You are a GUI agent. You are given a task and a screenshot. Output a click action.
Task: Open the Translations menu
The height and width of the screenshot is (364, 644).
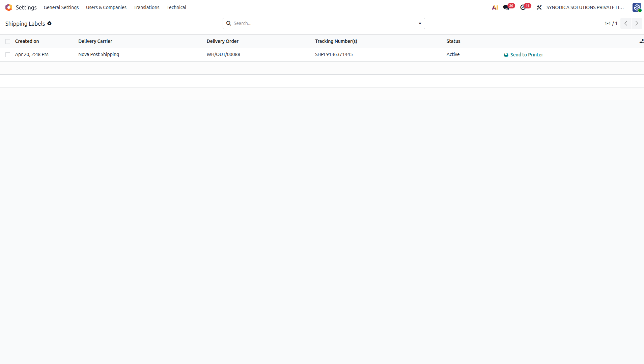pyautogui.click(x=146, y=7)
